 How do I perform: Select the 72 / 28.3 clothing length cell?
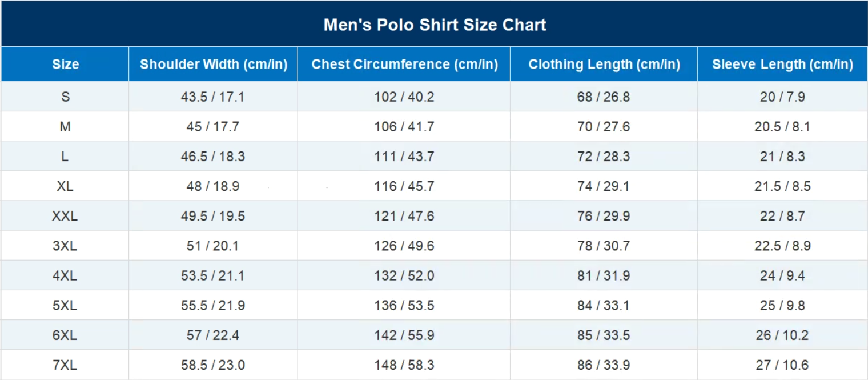pos(604,157)
